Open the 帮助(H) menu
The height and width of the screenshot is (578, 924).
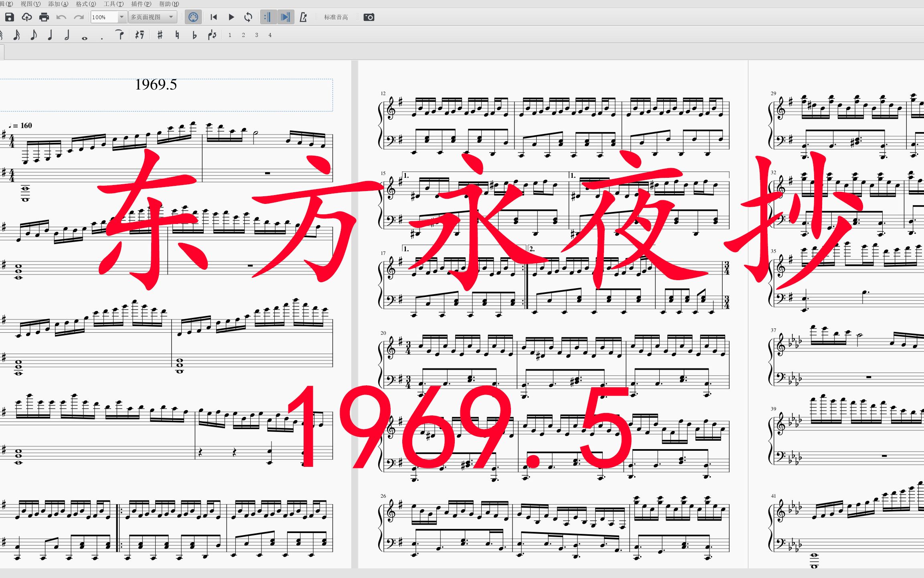(169, 4)
